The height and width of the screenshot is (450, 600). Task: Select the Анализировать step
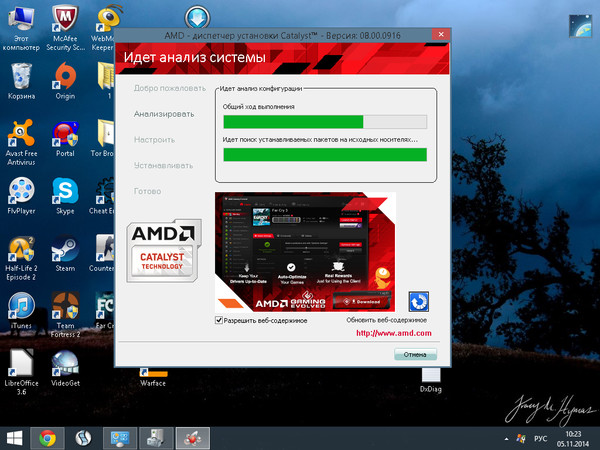click(164, 114)
